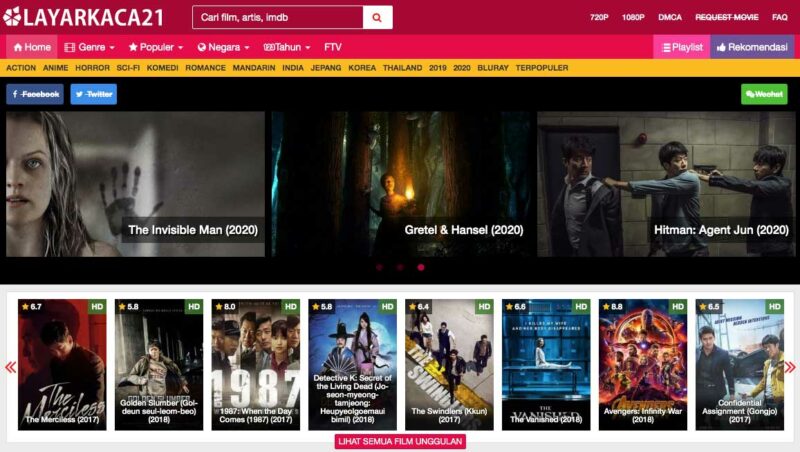The width and height of the screenshot is (800, 452).
Task: Click the 8.8 star rating on Avengers poster
Action: tap(612, 307)
